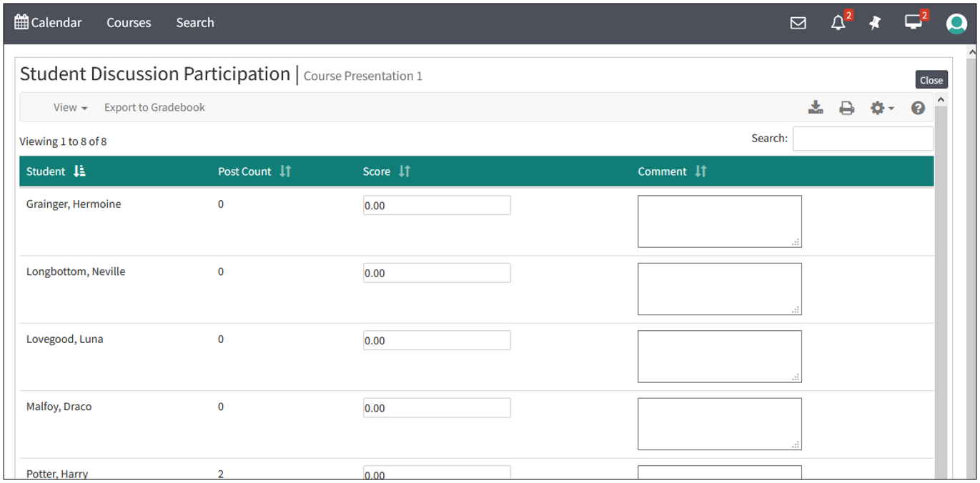Open the user profile avatar
Image resolution: width=980 pixels, height=483 pixels.
point(956,24)
